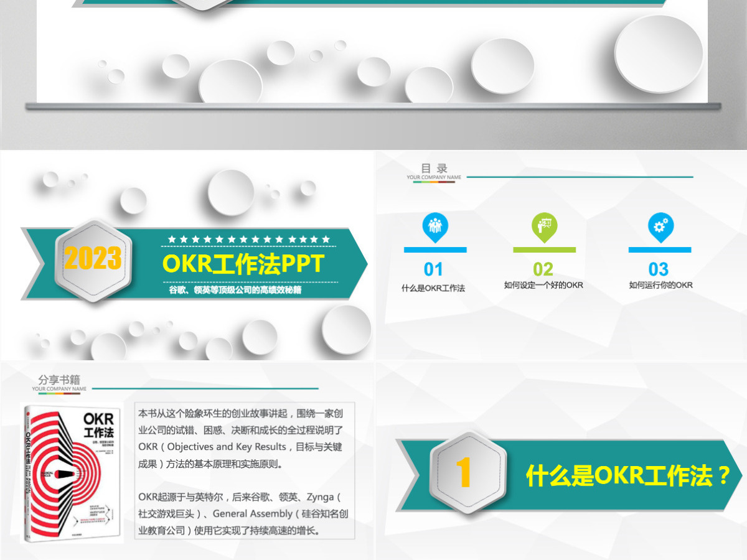
Task: Click the paragraph starting 本书从这个险象环生
Action: [x=240, y=439]
